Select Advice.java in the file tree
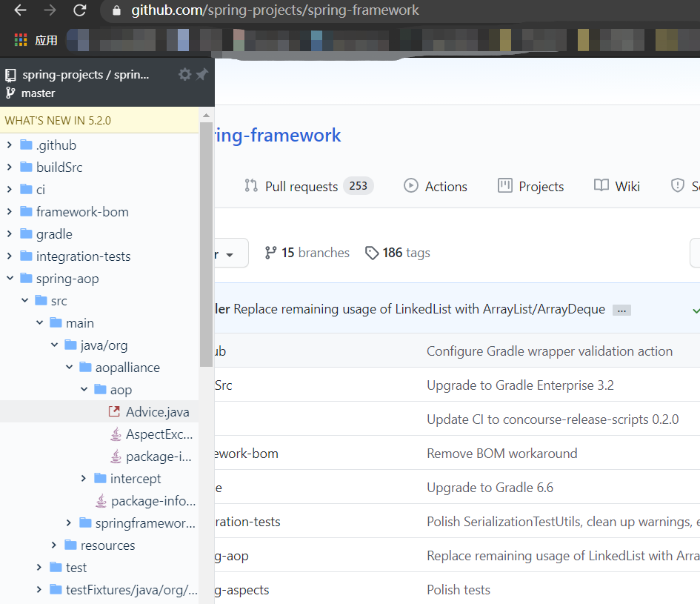The image size is (700, 604). [x=99, y=411]
